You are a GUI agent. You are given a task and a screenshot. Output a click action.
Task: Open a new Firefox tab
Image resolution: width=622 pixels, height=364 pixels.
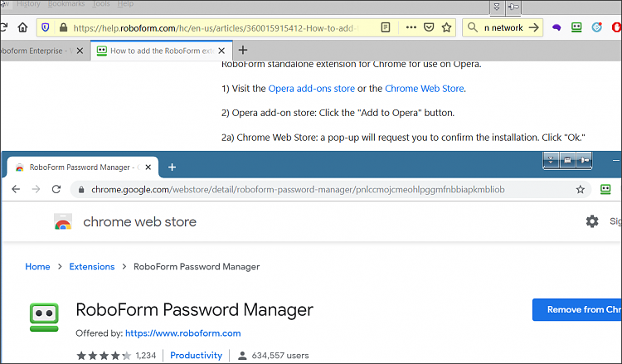coord(243,50)
